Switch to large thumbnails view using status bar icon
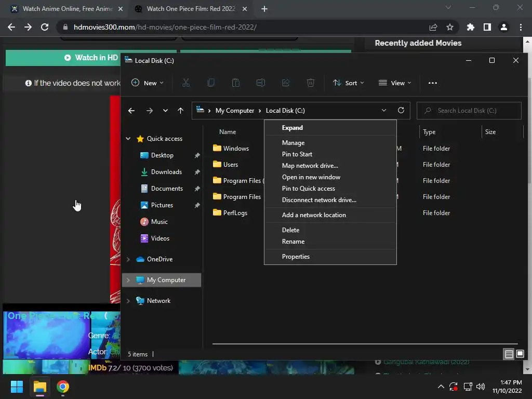Viewport: 532px width, 399px height. [520, 354]
